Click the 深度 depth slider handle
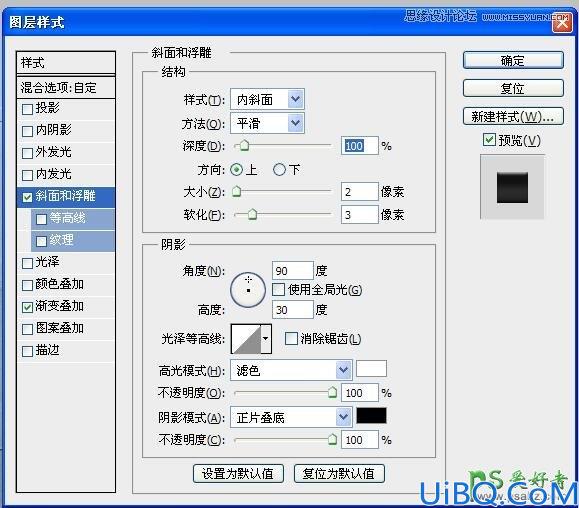Viewport: 579px width, 508px height. point(243,145)
